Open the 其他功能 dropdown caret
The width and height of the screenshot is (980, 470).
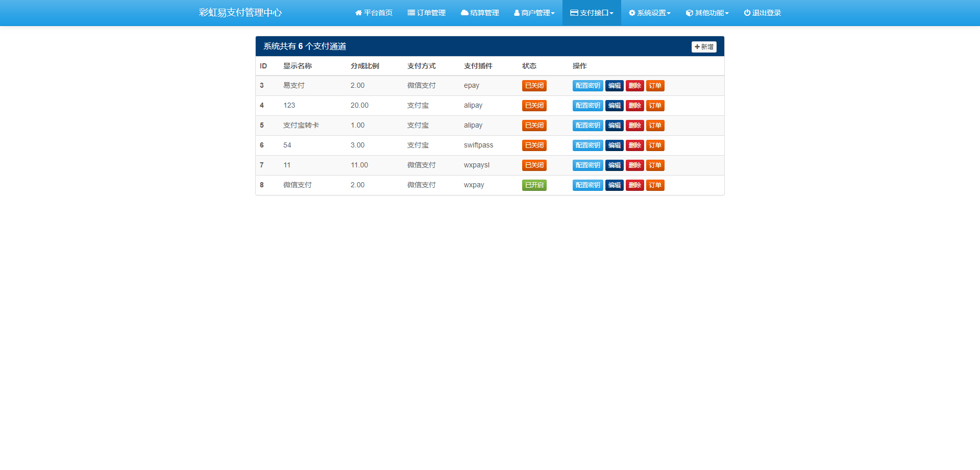(x=727, y=13)
